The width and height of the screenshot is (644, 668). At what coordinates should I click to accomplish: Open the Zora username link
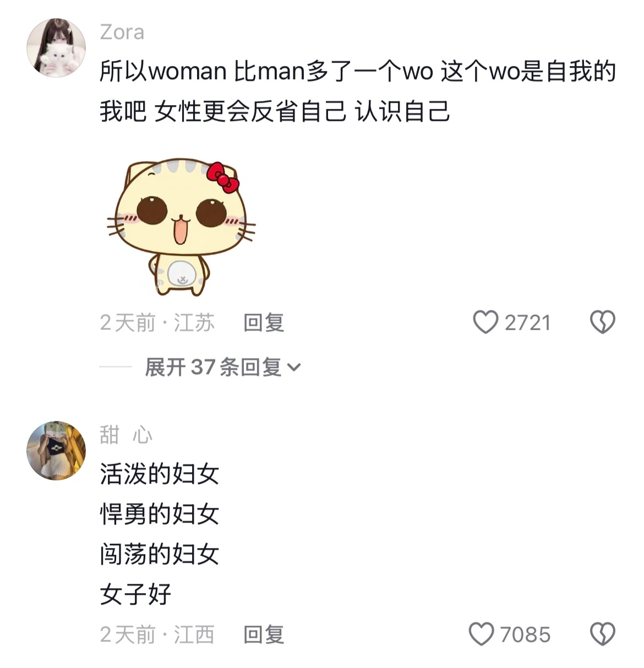tap(122, 32)
